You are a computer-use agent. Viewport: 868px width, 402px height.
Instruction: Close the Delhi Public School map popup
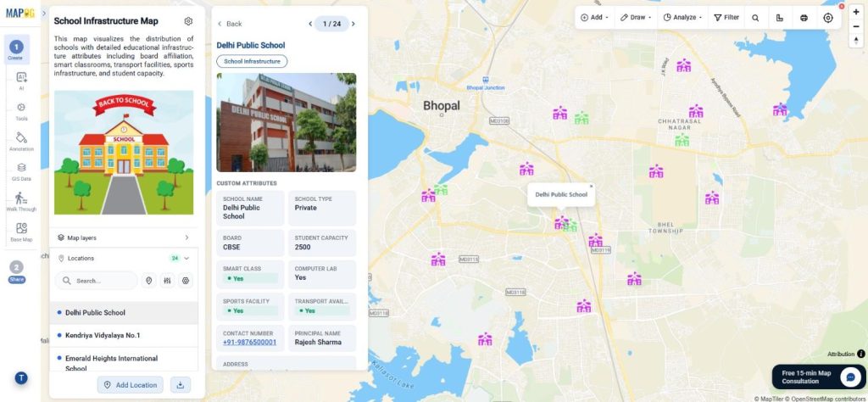pyautogui.click(x=591, y=187)
